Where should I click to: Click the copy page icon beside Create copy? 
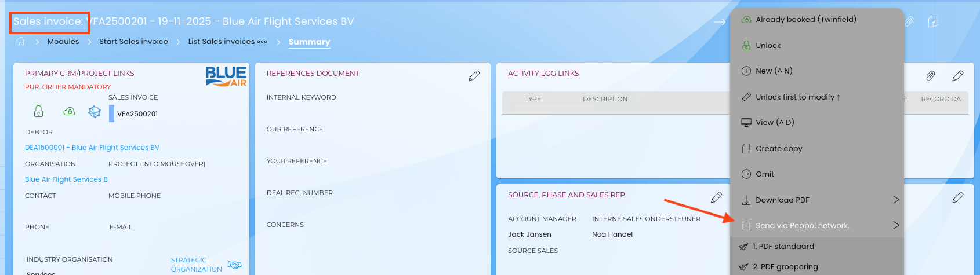tap(746, 148)
